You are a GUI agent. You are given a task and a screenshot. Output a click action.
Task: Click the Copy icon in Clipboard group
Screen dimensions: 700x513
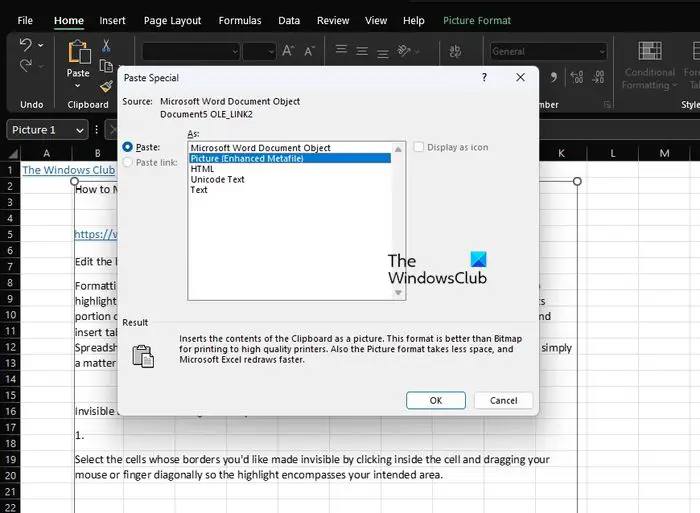(x=106, y=66)
